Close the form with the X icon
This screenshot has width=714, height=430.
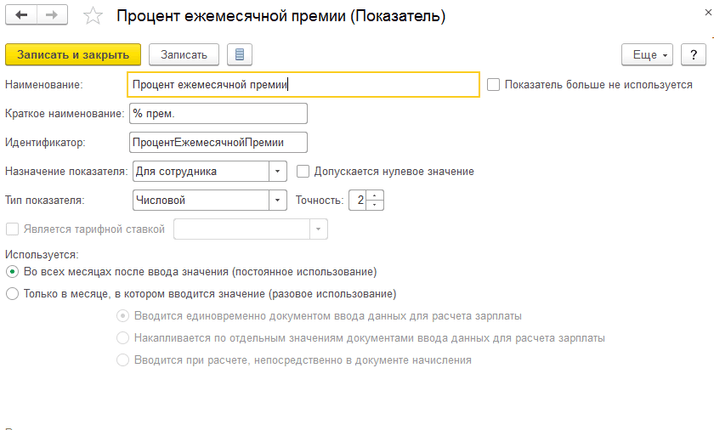pyautogui.click(x=693, y=15)
